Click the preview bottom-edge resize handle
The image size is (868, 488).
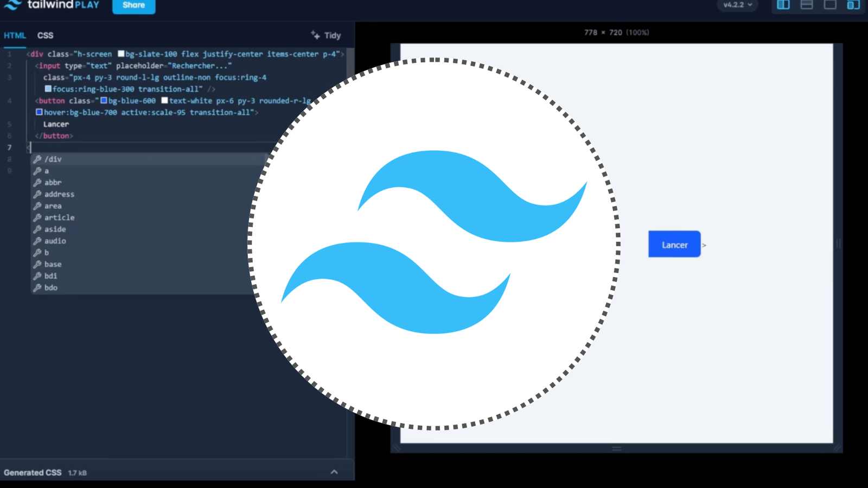tap(617, 448)
